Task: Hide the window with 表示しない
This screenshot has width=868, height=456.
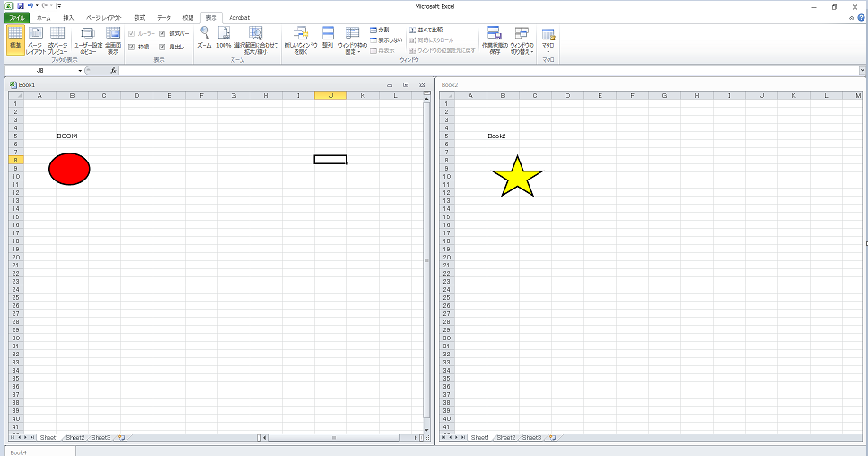Action: point(386,40)
